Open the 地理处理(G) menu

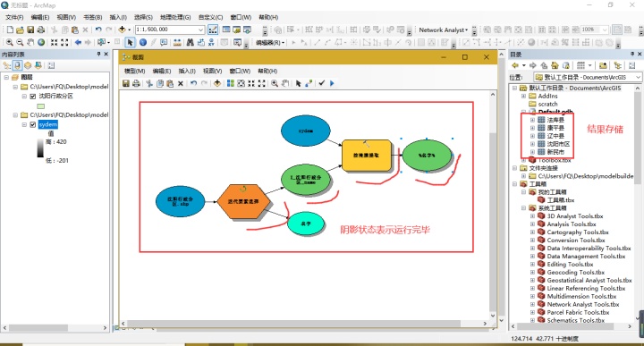click(175, 17)
